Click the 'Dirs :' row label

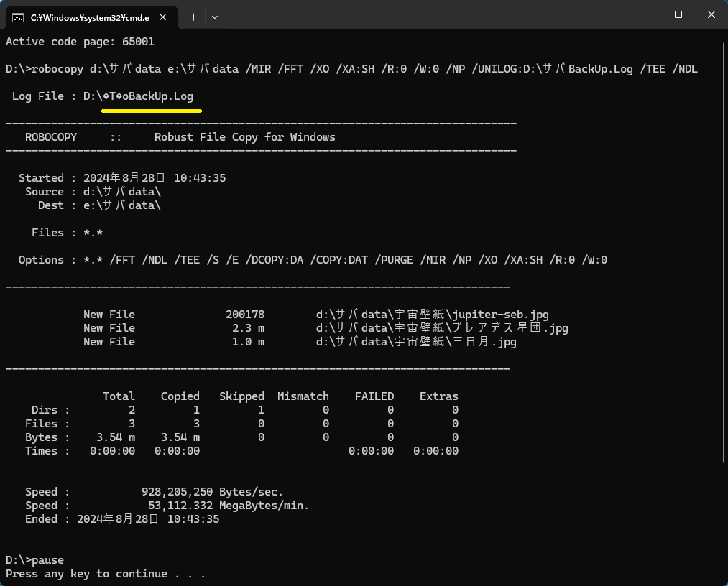[50, 410]
